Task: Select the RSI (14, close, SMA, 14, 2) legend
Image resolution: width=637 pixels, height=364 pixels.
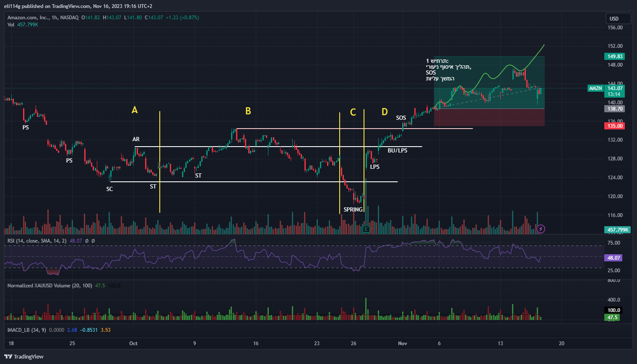Action: click(37, 241)
